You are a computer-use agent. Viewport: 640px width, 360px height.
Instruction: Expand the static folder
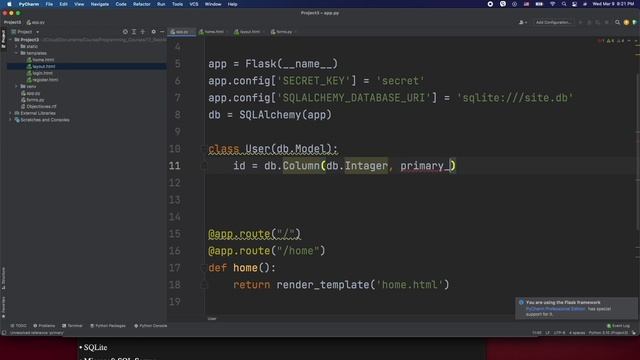coord(16,47)
